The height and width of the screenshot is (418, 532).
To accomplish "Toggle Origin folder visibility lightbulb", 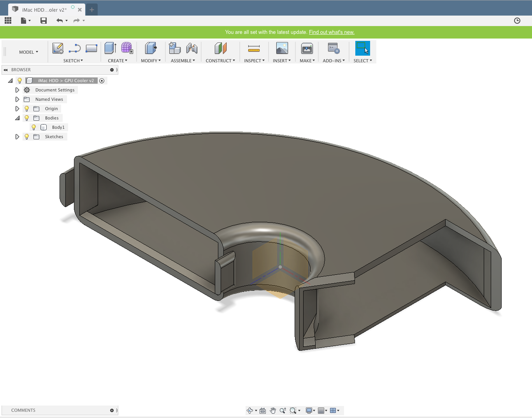I will point(27,109).
